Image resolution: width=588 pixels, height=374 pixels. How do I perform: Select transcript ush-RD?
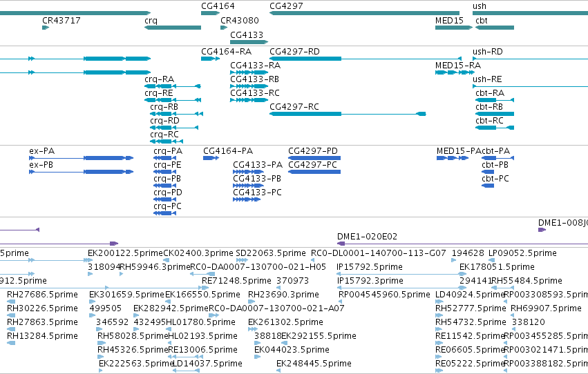(530, 59)
